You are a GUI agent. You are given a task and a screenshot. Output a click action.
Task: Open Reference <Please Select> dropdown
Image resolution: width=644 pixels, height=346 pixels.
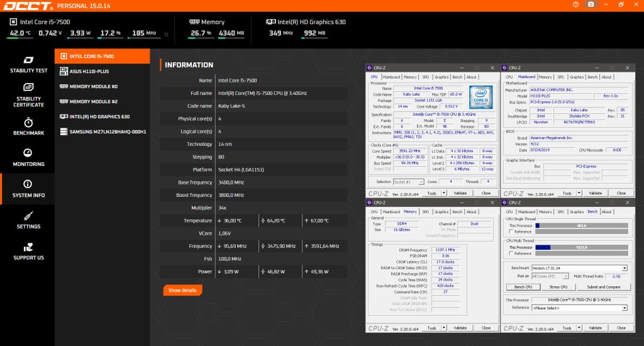[579, 308]
